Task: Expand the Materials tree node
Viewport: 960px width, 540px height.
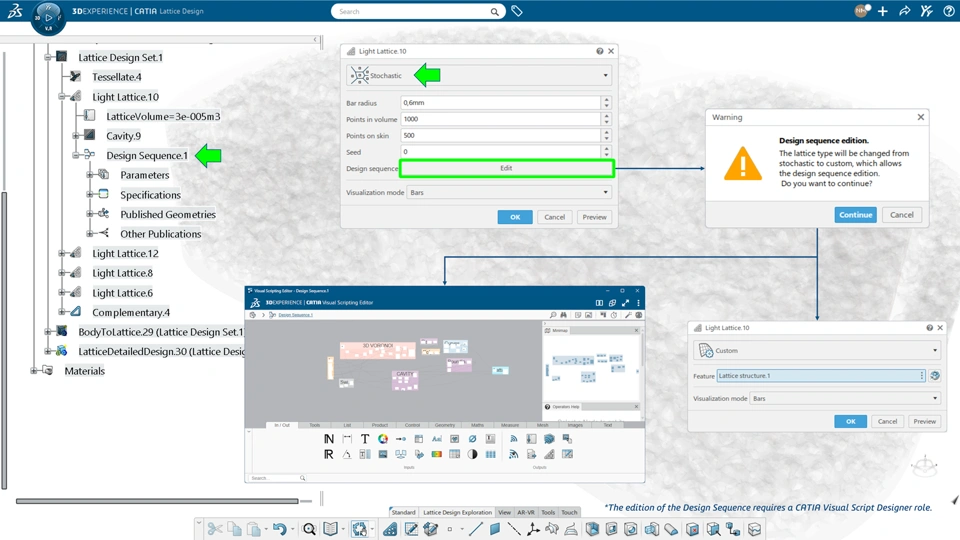Action: (34, 370)
